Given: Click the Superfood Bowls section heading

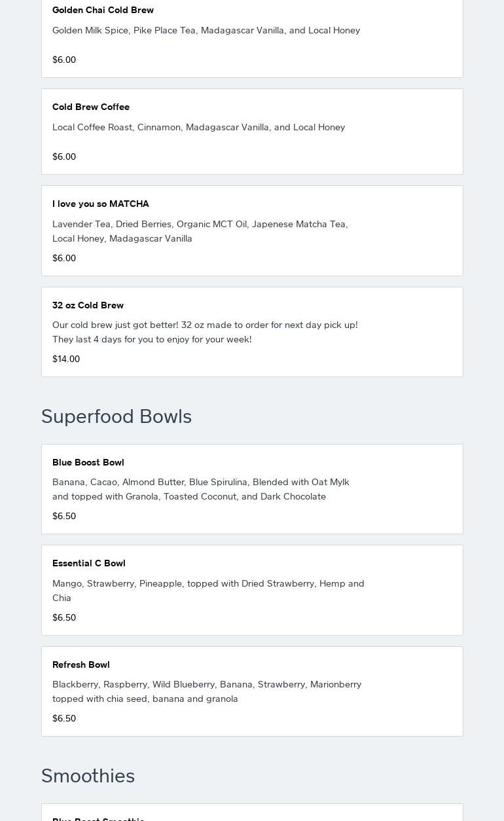Looking at the screenshot, I should [x=117, y=416].
